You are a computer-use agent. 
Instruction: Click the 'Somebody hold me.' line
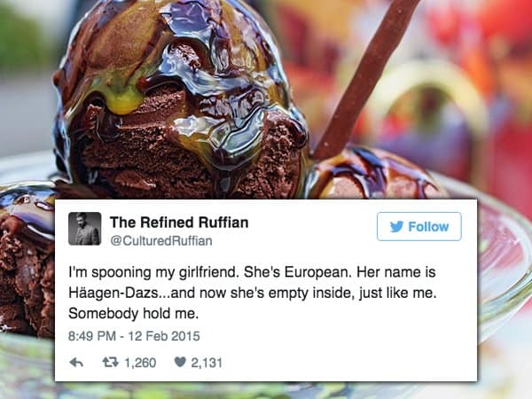point(133,313)
